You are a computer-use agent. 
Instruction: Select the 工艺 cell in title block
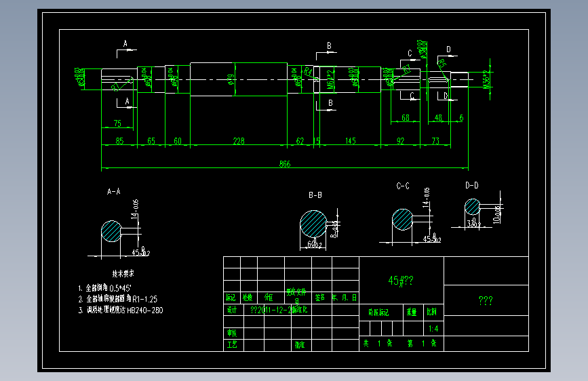(x=232, y=344)
